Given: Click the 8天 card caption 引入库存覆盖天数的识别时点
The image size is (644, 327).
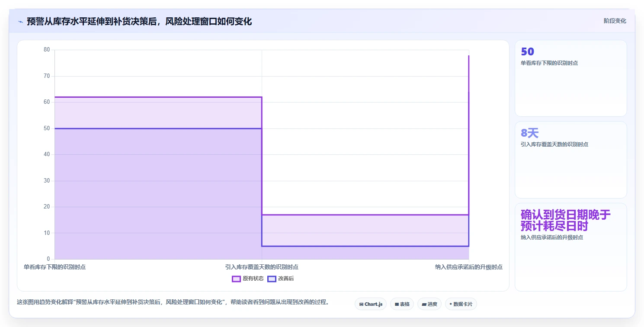Looking at the screenshot, I should click(554, 144).
